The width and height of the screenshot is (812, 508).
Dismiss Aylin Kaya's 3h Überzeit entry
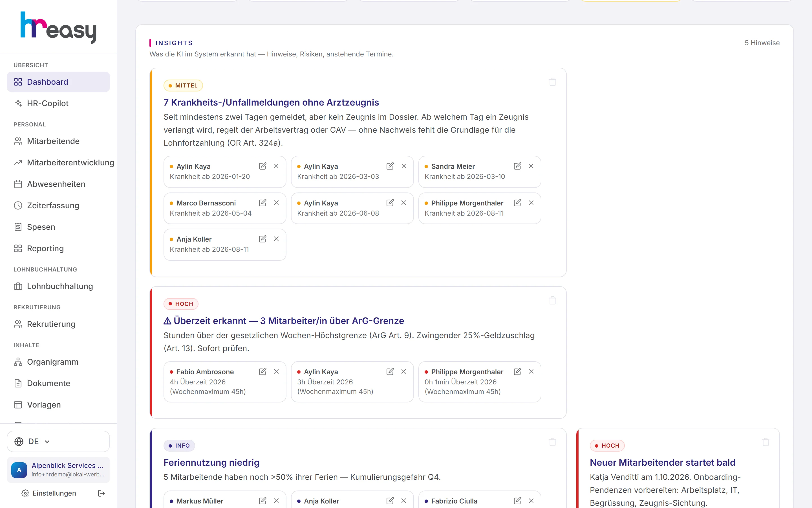(404, 371)
